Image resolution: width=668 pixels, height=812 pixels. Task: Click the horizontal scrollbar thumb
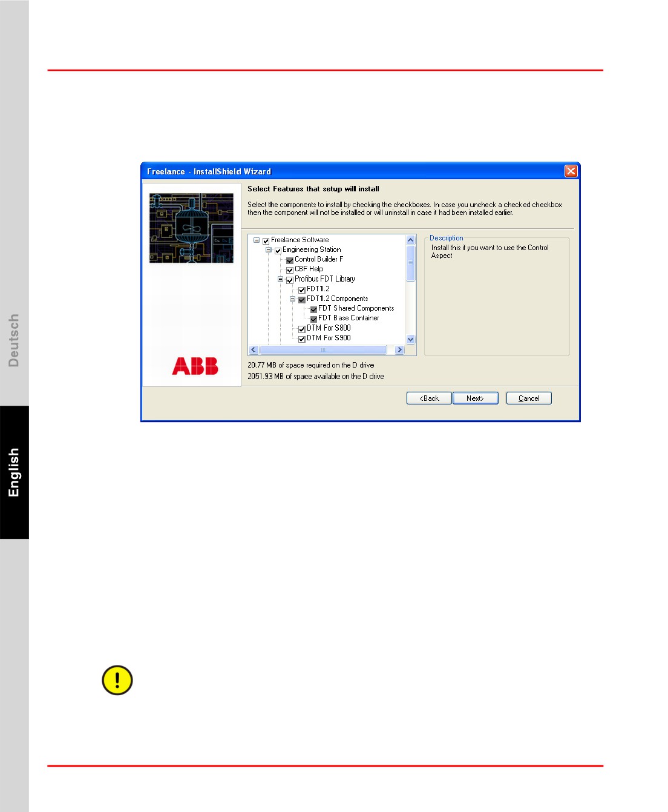click(323, 350)
